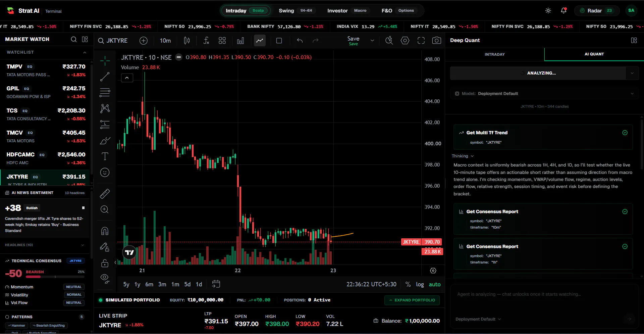Viewport: 644px width, 334px height.
Task: Toggle stay-in-drawing-mode pencil lock icon
Action: pyautogui.click(x=105, y=247)
